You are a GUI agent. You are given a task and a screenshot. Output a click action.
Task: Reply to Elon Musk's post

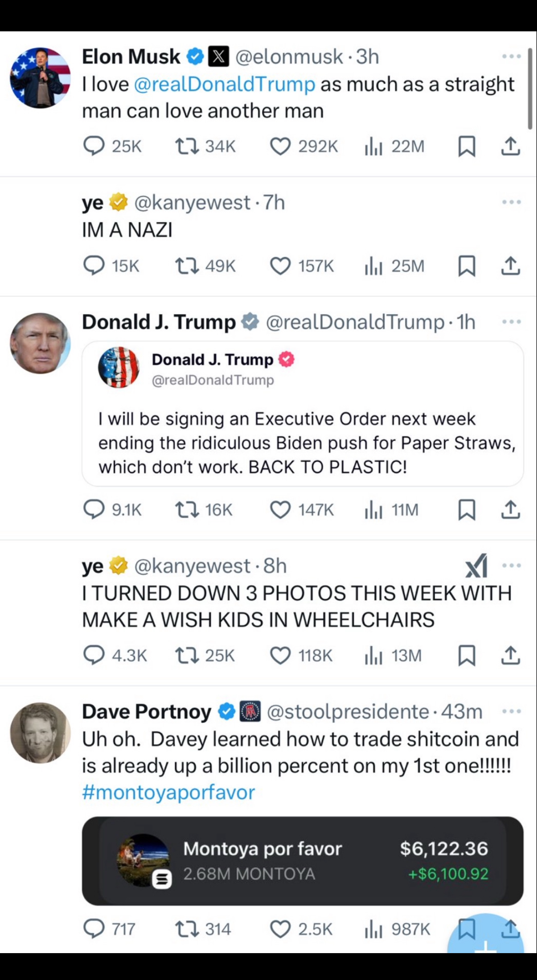[x=94, y=146]
